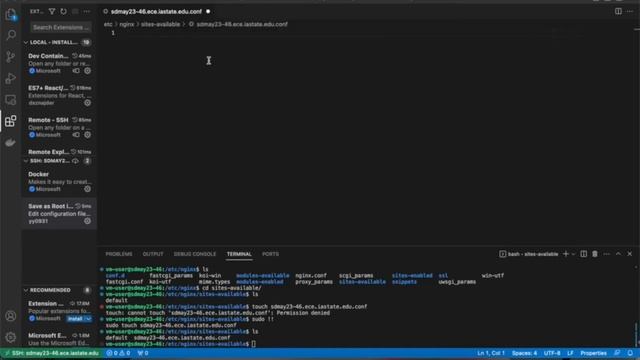This screenshot has height=360, width=640.
Task: Open the editor more actions menu
Action: pos(630,11)
